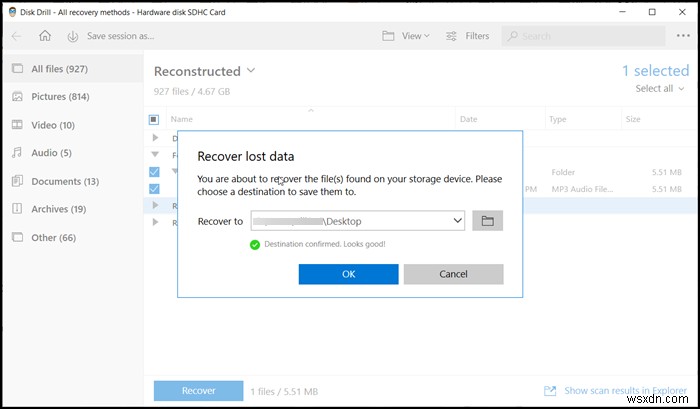Toggle the select-all checkbox beside Name
This screenshot has width=700, height=409.
click(153, 119)
